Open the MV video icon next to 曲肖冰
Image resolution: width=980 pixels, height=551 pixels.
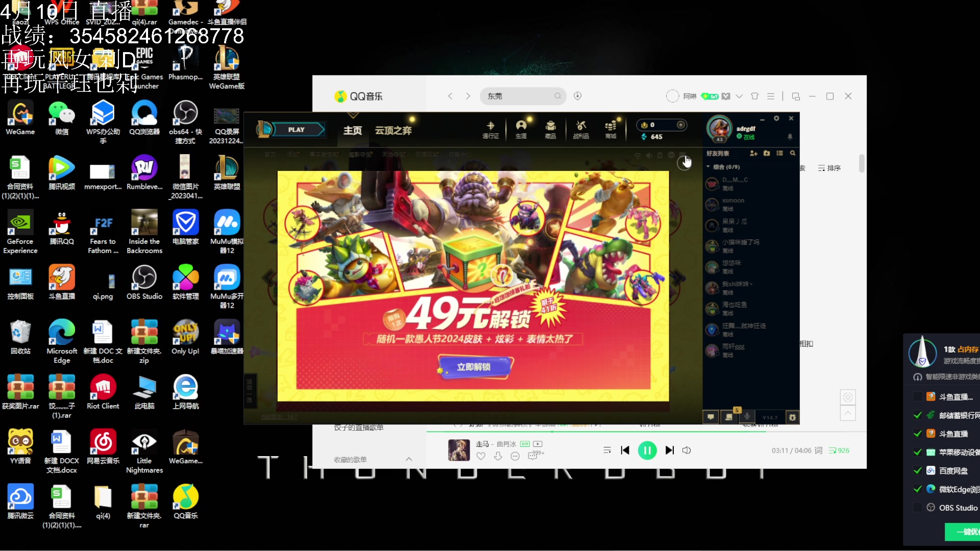538,444
